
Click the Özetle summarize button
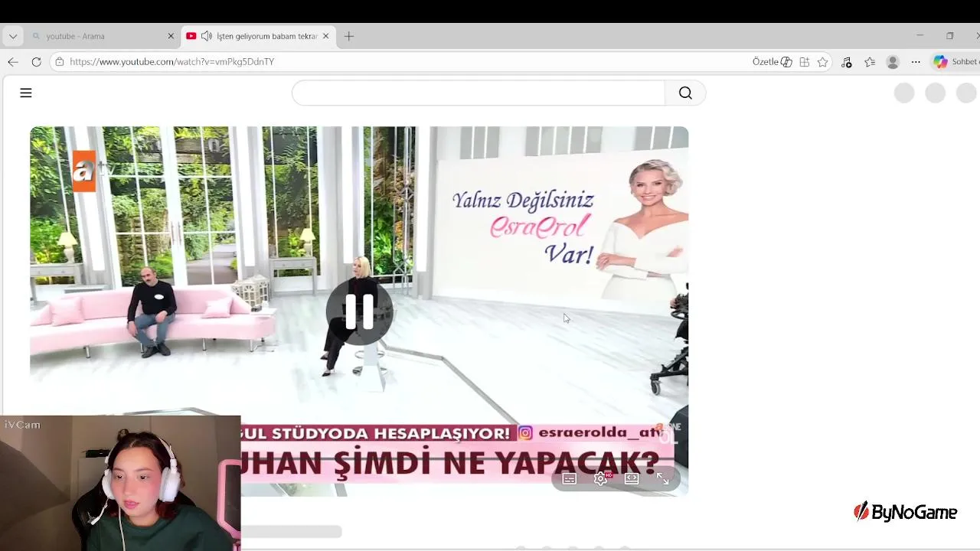click(x=772, y=62)
